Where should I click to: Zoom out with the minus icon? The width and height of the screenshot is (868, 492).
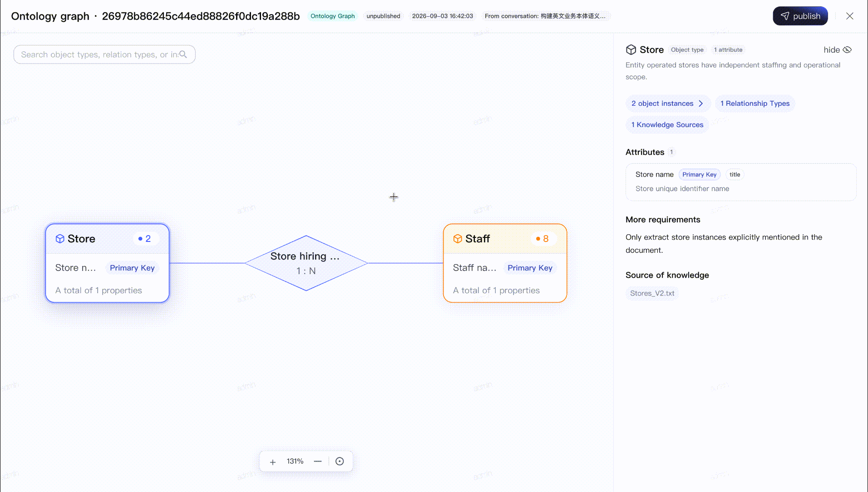[318, 462]
